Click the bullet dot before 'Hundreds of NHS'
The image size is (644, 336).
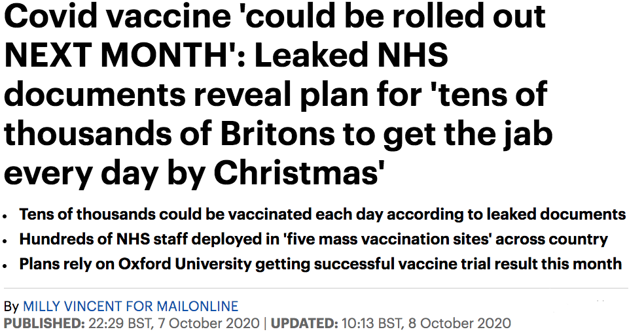[x=5, y=241]
